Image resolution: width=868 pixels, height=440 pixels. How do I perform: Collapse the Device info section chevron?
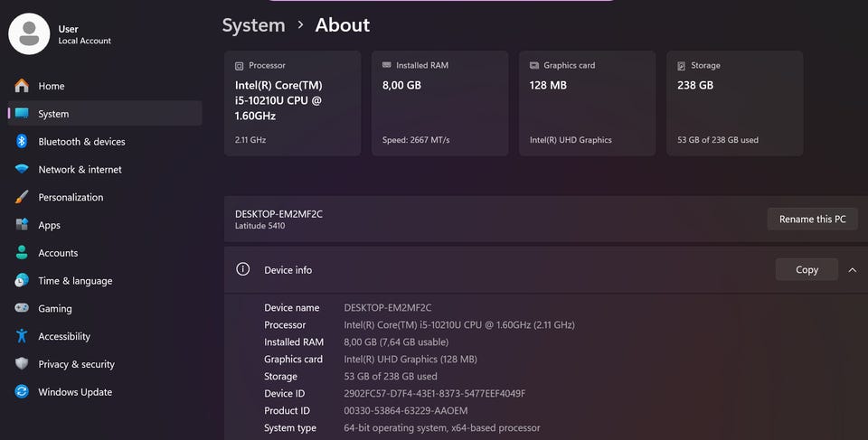853,269
